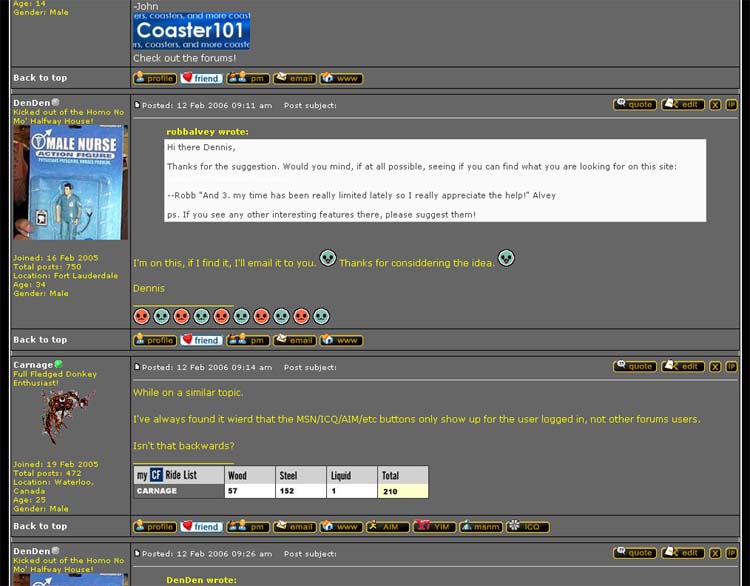Open Carnage's AIM messenger button
Viewport: 750px width, 586px height.
[x=387, y=526]
